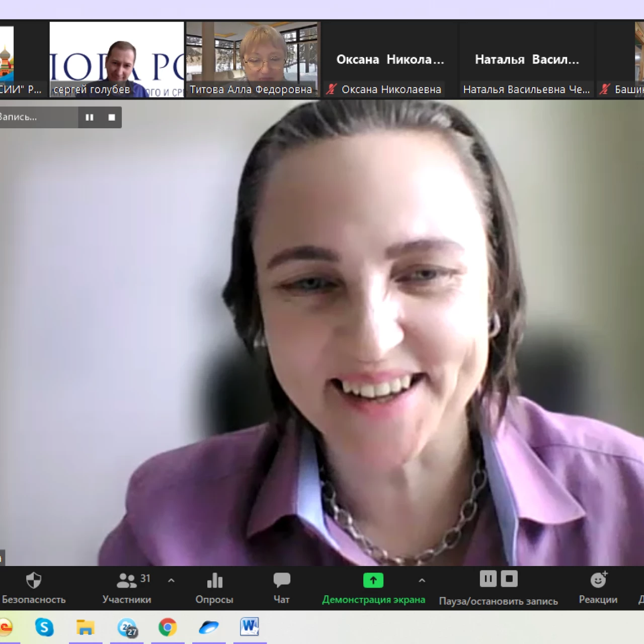The width and height of the screenshot is (644, 644).
Task: Select the сергей голубев video thumbnail
Action: click(117, 59)
